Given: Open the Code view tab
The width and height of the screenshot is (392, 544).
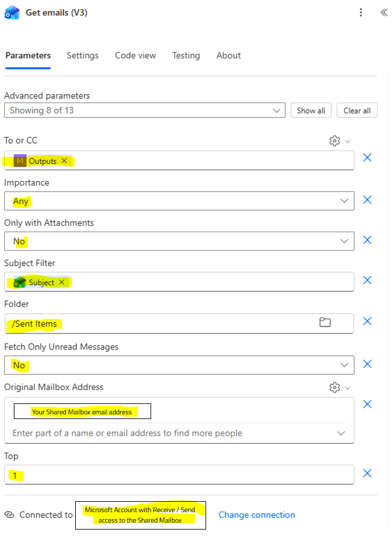Looking at the screenshot, I should (135, 56).
